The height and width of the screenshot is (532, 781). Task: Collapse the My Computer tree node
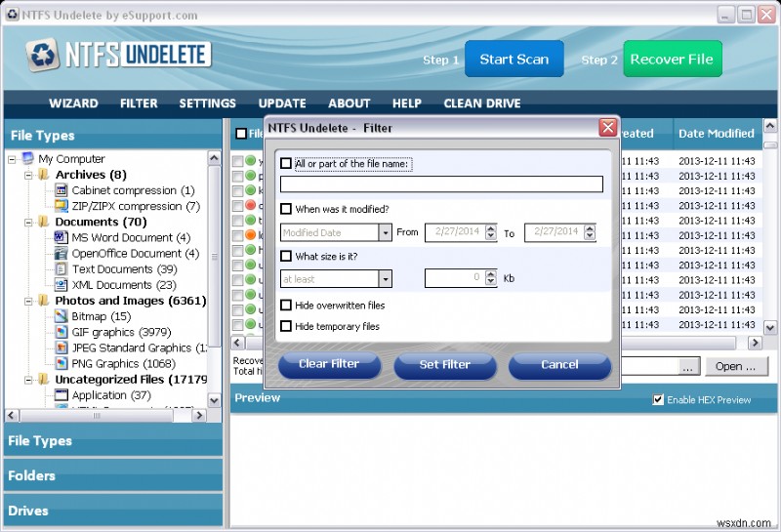point(12,159)
